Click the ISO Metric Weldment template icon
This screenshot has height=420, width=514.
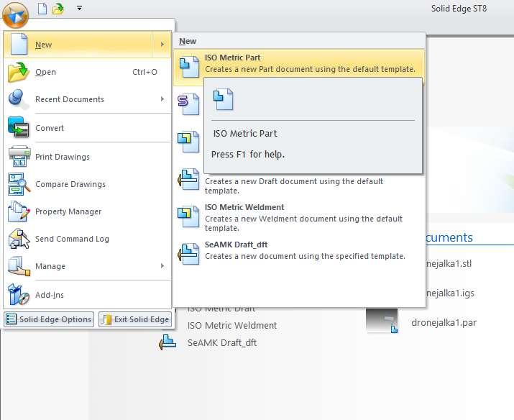point(188,216)
